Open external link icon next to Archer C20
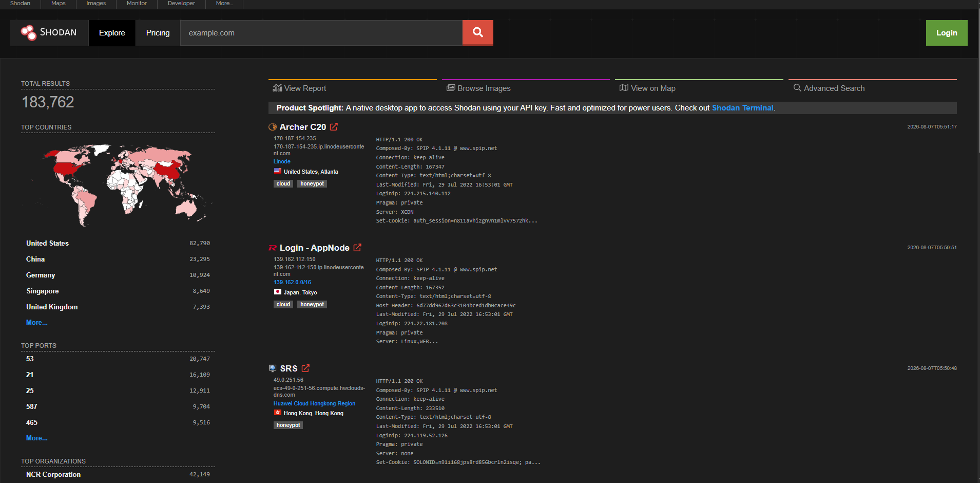The height and width of the screenshot is (483, 980). click(x=334, y=127)
